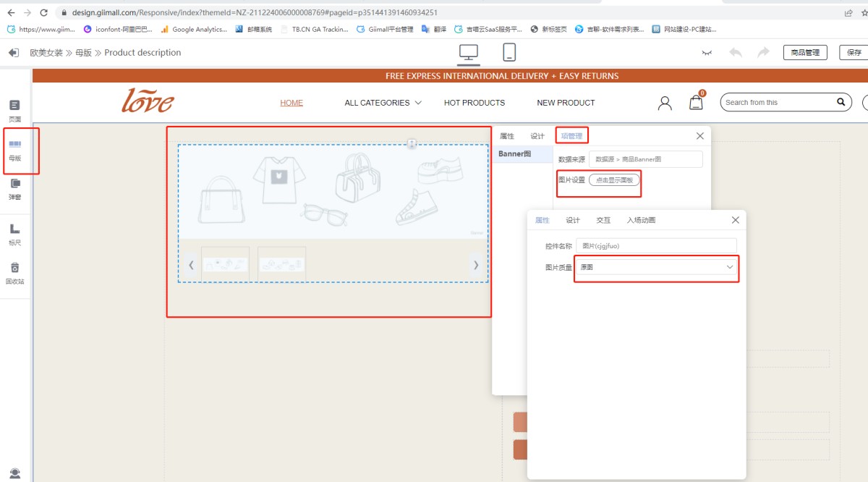Click the preview eye icon
The image size is (868, 482).
pos(707,53)
